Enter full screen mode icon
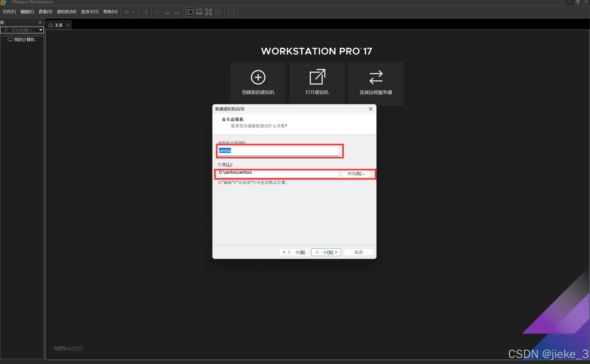This screenshot has height=364, width=590. pyautogui.click(x=209, y=12)
